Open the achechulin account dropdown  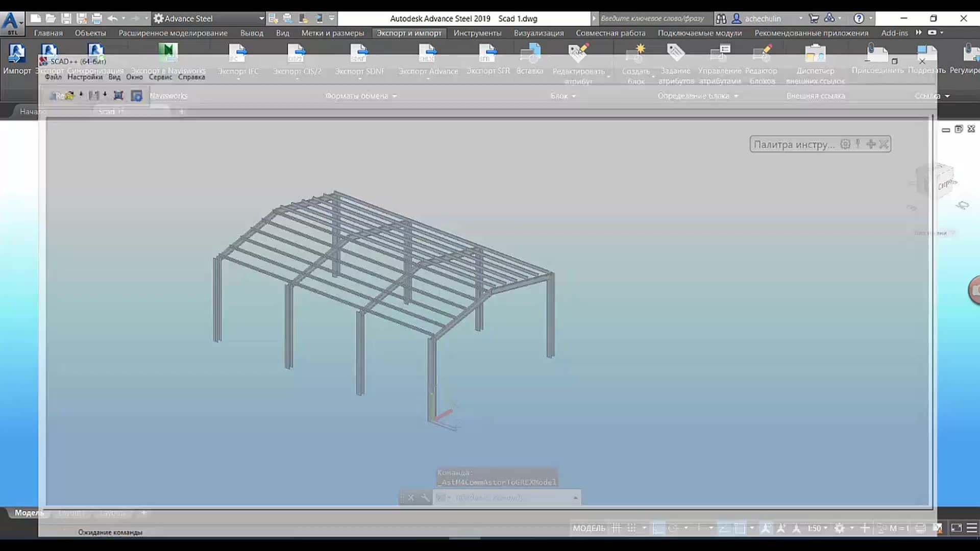[x=800, y=18]
